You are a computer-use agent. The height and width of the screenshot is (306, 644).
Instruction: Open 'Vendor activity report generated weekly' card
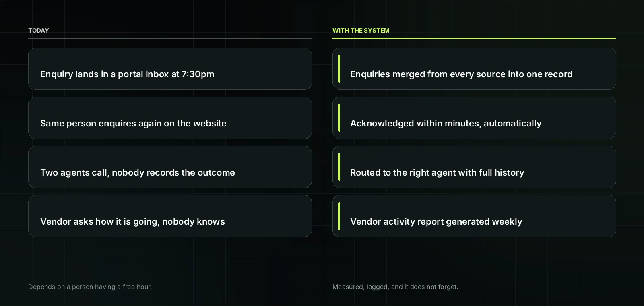pos(474,216)
